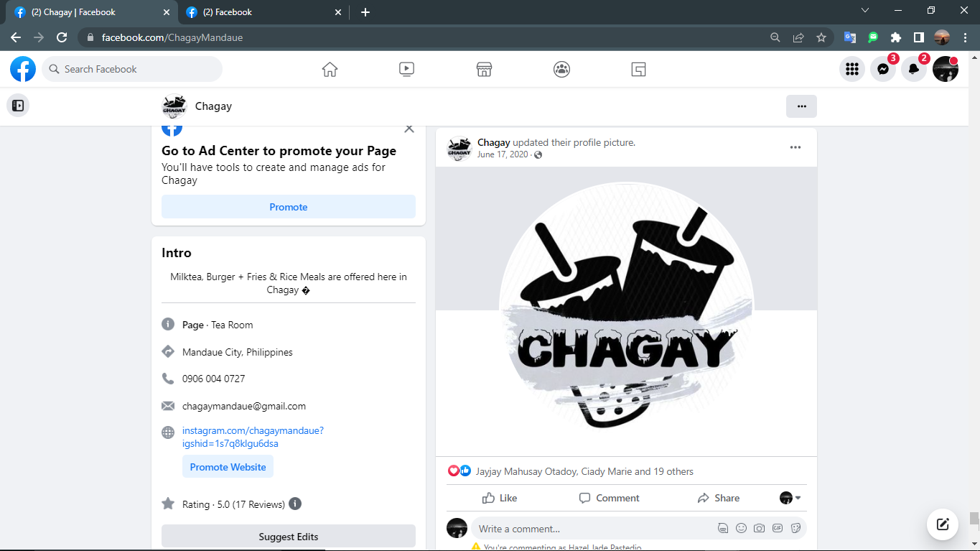Screen dimensions: 980x551
Task: Open the Chrome profile avatar
Action: [942, 37]
